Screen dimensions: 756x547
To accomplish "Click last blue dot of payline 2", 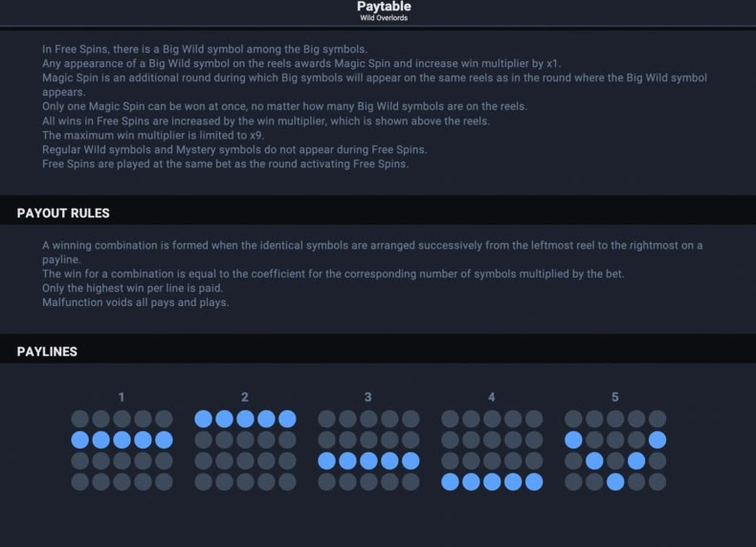I will pyautogui.click(x=287, y=419).
